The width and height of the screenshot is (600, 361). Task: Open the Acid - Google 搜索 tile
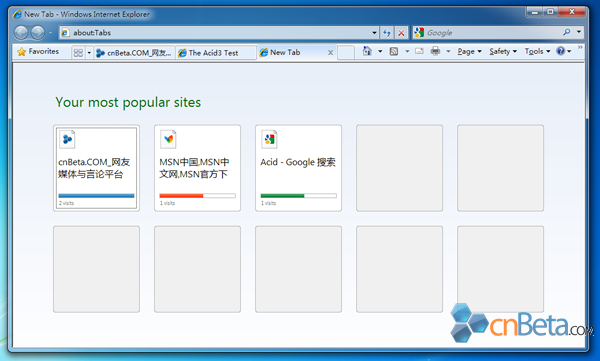coord(298,168)
